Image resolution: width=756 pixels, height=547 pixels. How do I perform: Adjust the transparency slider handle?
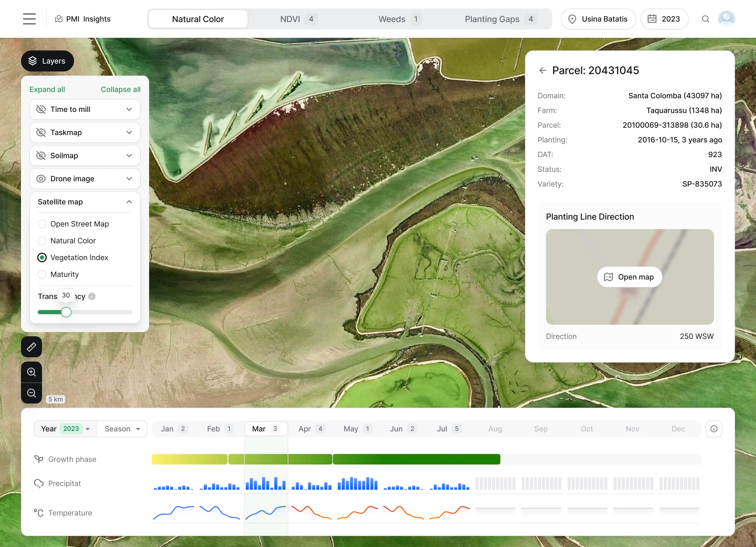click(x=66, y=312)
